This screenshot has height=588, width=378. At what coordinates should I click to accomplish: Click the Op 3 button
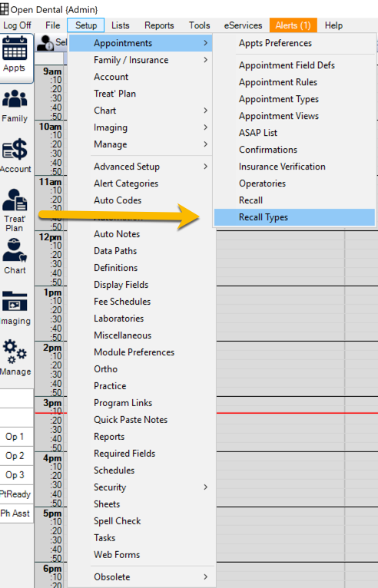(16, 475)
